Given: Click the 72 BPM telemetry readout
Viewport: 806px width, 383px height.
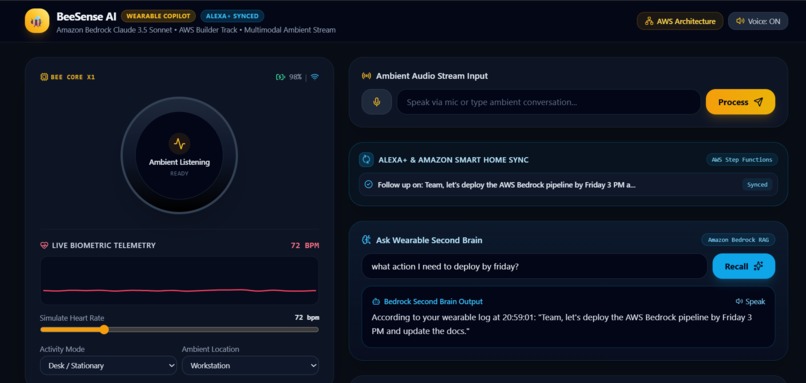Looking at the screenshot, I should click(305, 246).
